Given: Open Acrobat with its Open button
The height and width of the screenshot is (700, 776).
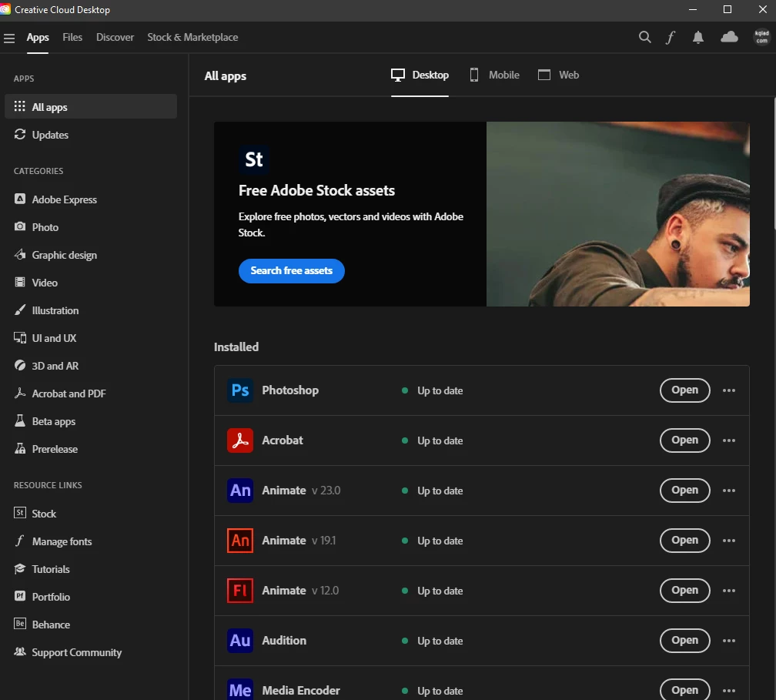Looking at the screenshot, I should [684, 440].
